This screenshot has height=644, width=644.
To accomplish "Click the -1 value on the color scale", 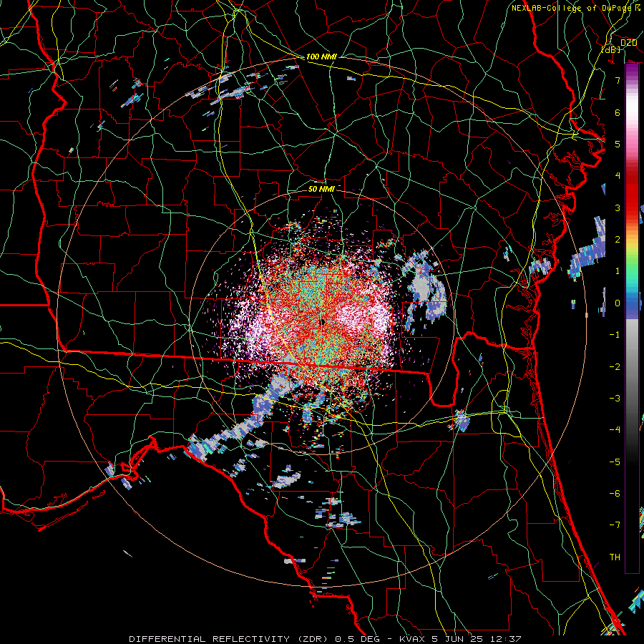I will pyautogui.click(x=615, y=335).
